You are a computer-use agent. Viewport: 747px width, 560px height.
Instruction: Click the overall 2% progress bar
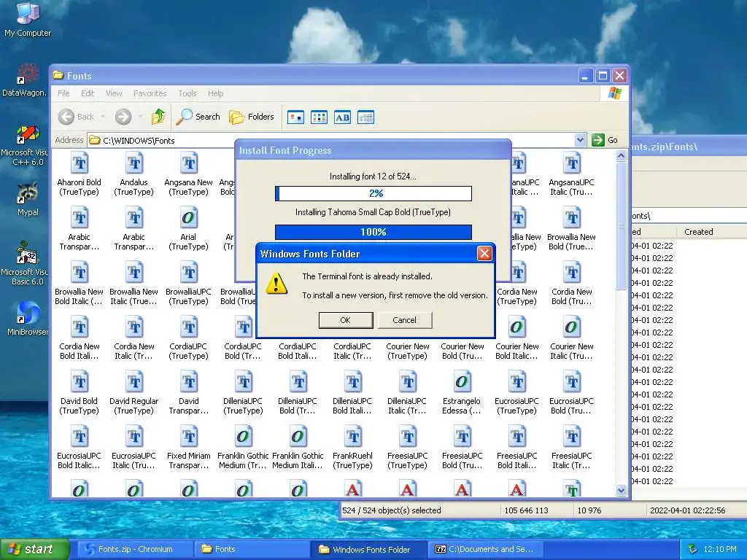[373, 193]
